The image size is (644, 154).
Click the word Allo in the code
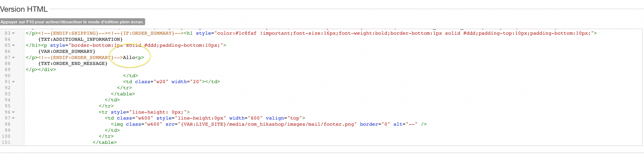129,58
